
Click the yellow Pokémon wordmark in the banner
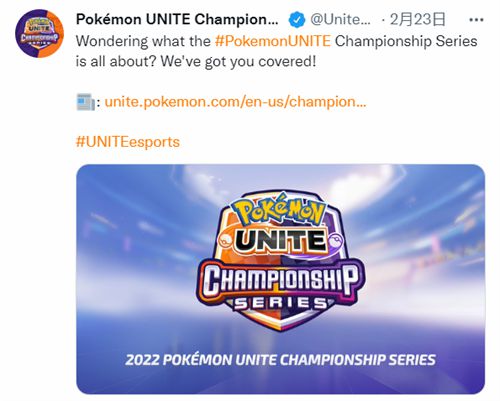[279, 211]
